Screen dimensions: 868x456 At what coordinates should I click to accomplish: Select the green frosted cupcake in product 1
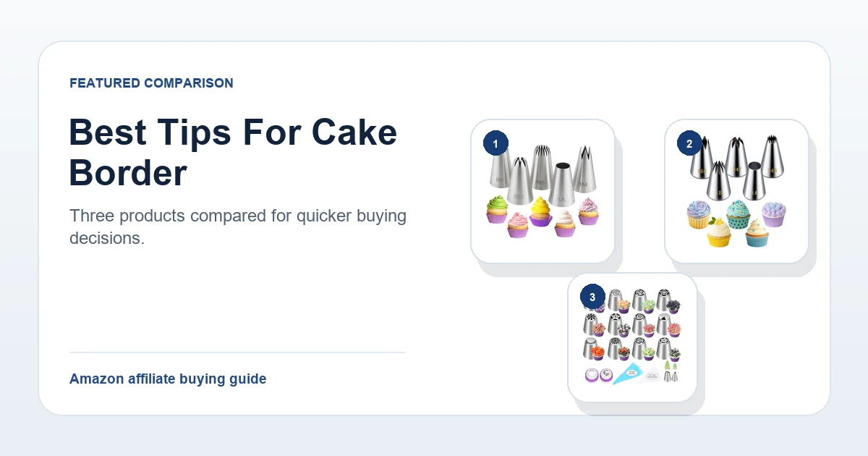497,210
